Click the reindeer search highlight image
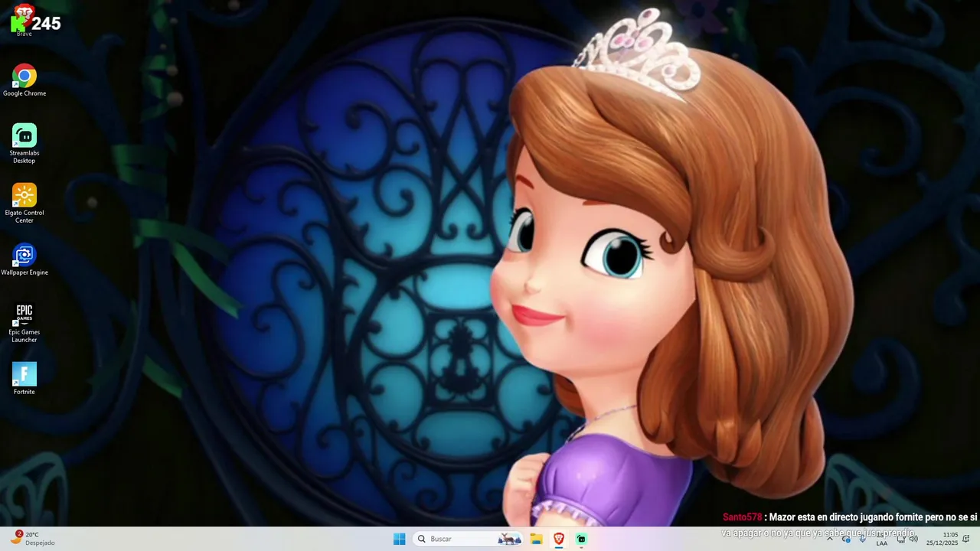The height and width of the screenshot is (551, 980). click(509, 539)
